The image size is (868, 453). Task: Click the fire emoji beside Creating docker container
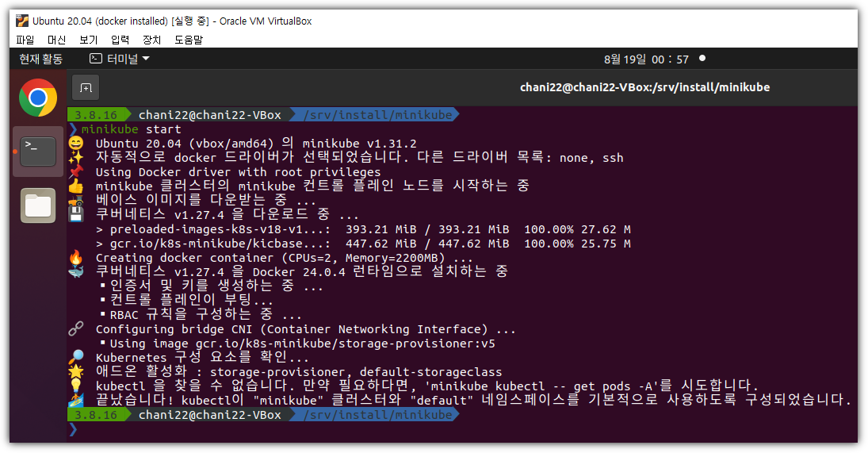click(x=76, y=257)
